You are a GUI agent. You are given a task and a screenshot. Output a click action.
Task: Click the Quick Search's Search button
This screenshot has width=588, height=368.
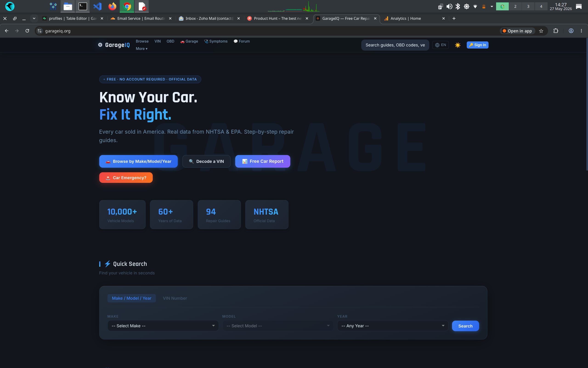point(465,326)
